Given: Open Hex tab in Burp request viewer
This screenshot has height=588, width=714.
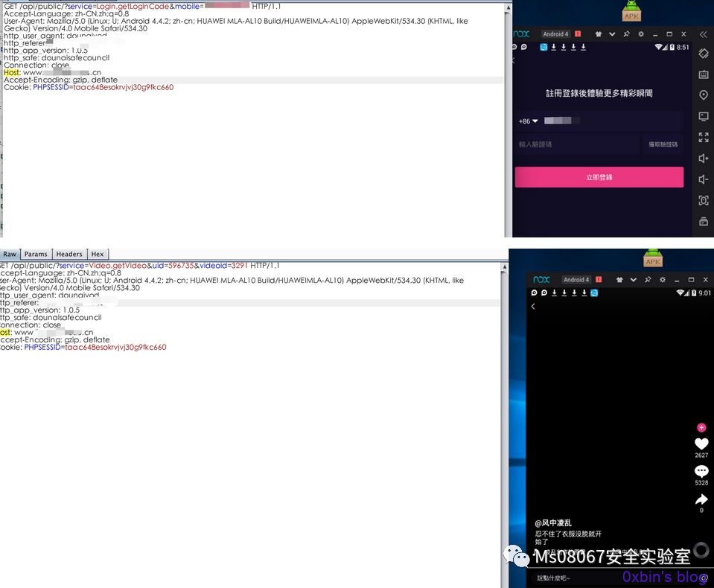Looking at the screenshot, I should pos(98,254).
